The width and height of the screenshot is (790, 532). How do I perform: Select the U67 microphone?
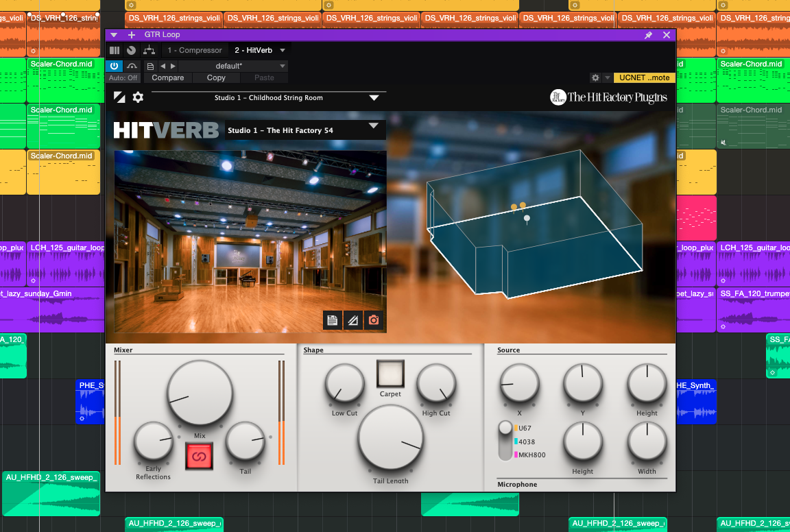pos(525,428)
